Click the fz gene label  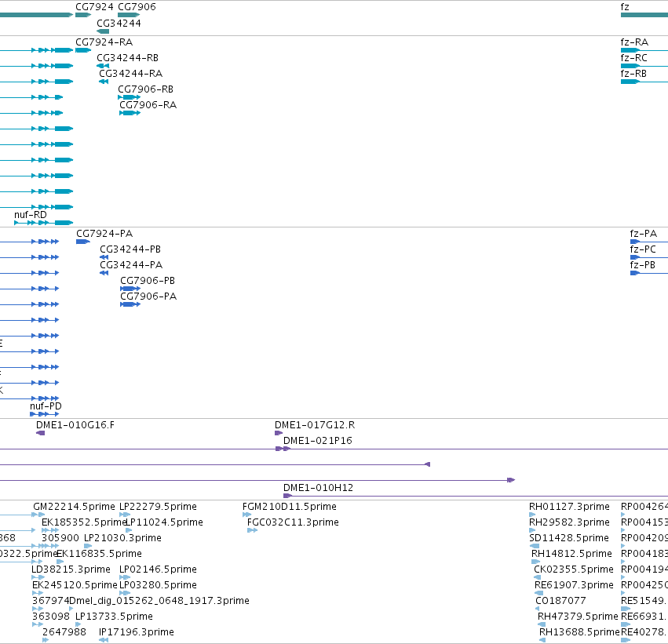click(x=625, y=7)
